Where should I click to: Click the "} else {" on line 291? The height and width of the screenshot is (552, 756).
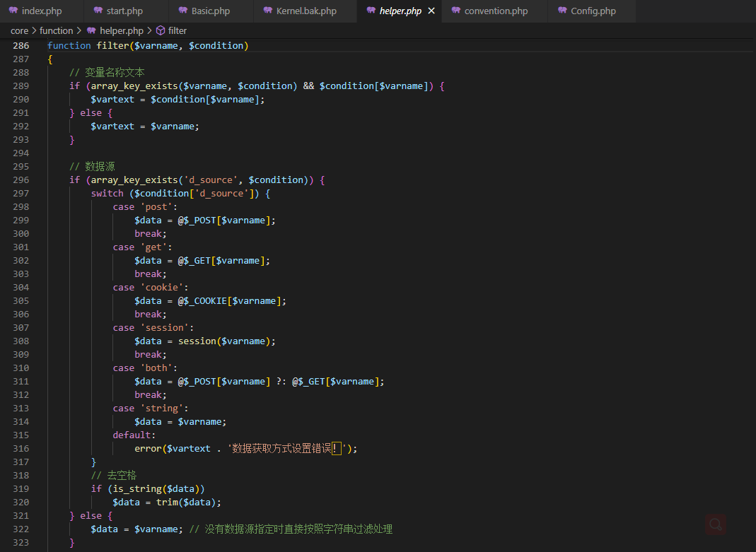coord(91,113)
